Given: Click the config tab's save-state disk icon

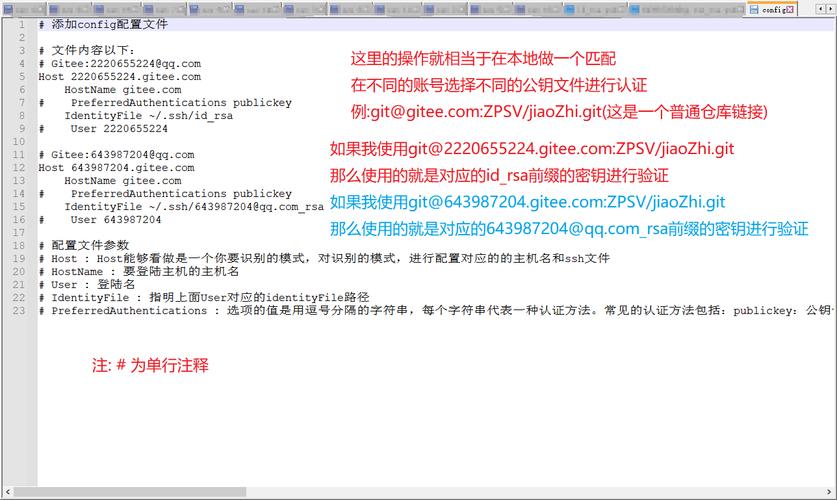Looking at the screenshot, I should (754, 10).
